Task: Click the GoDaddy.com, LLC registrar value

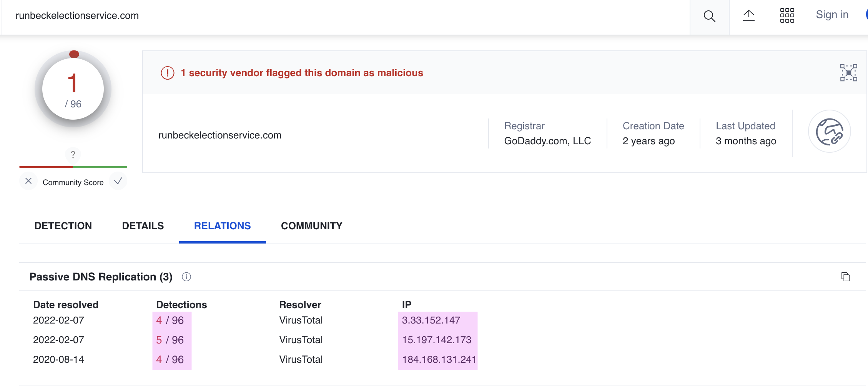Action: (x=547, y=141)
